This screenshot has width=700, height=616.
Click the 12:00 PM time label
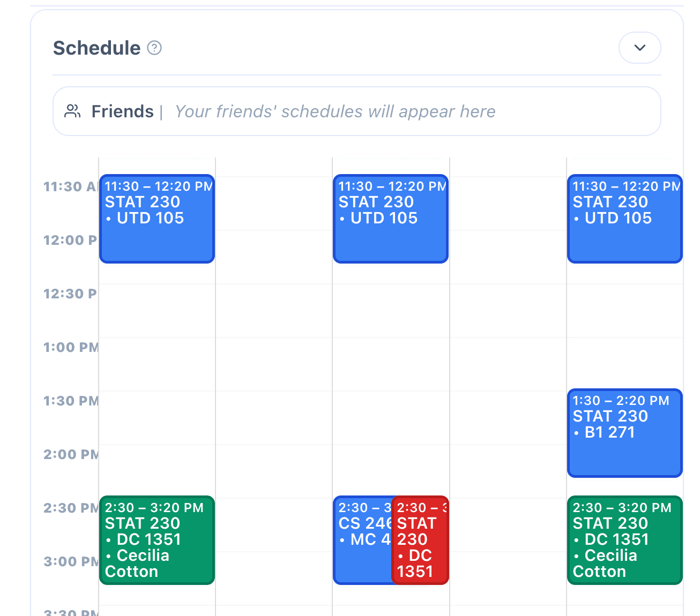pos(70,241)
